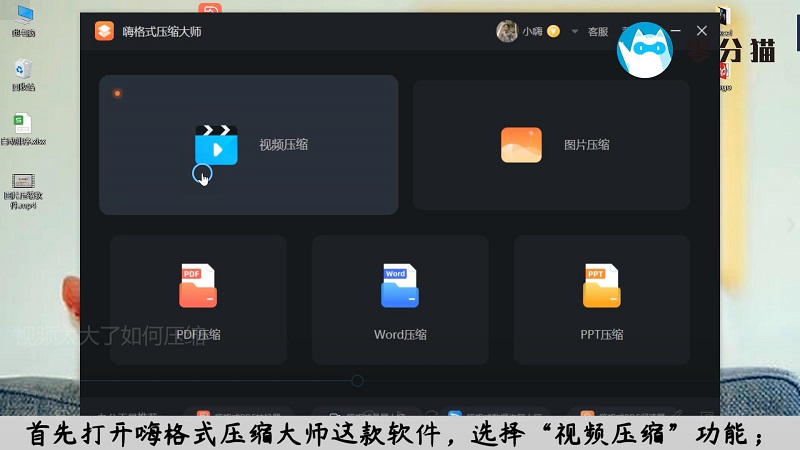Screen dimensions: 800x450
Task: Select the 图片压缩 card
Action: click(551, 145)
